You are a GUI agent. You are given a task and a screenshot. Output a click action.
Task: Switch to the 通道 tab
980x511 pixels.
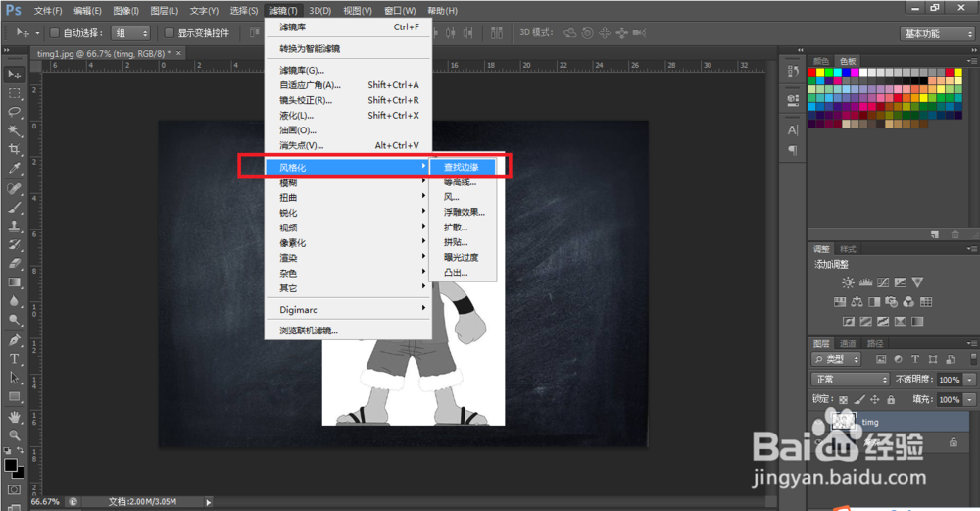848,343
